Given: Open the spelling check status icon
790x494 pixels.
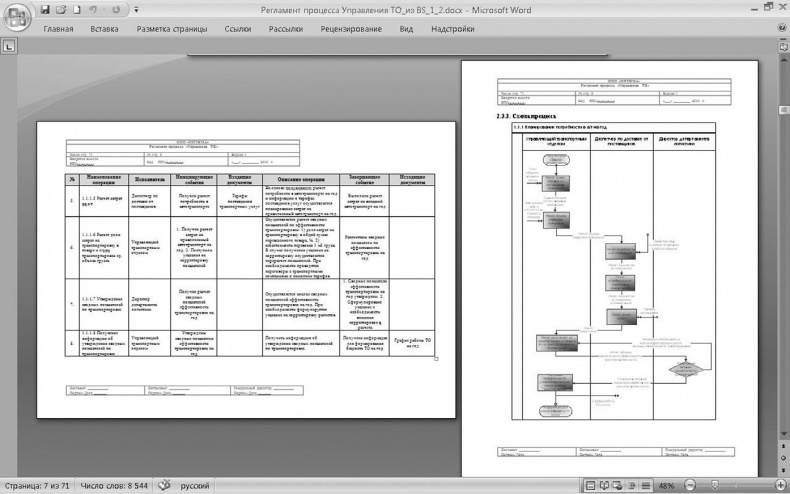Looking at the screenshot, I should 164,485.
